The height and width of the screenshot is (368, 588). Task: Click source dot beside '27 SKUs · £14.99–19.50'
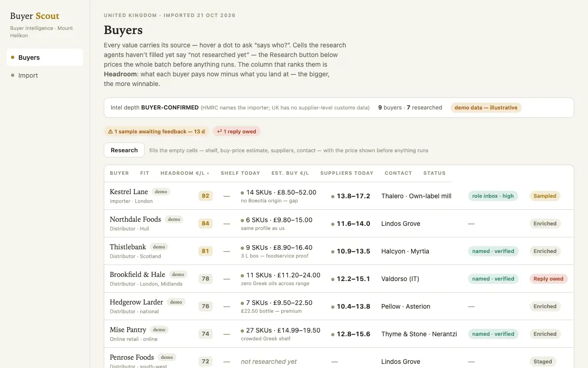coord(243,331)
